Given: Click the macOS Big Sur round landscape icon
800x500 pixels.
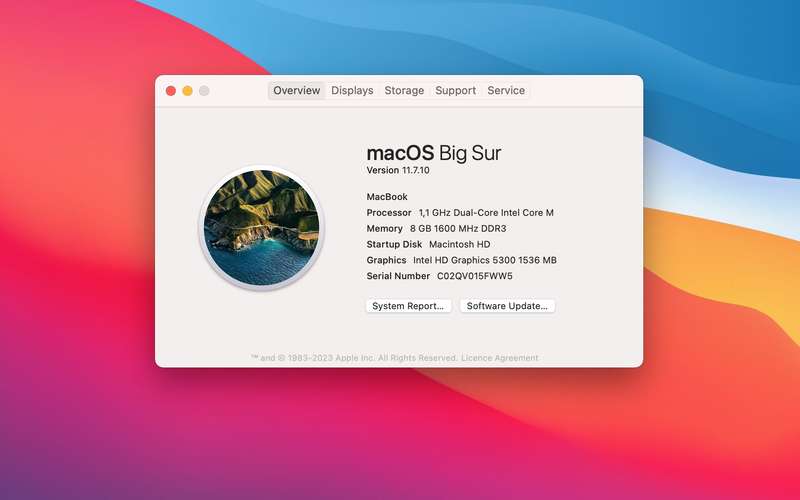Looking at the screenshot, I should click(x=262, y=228).
